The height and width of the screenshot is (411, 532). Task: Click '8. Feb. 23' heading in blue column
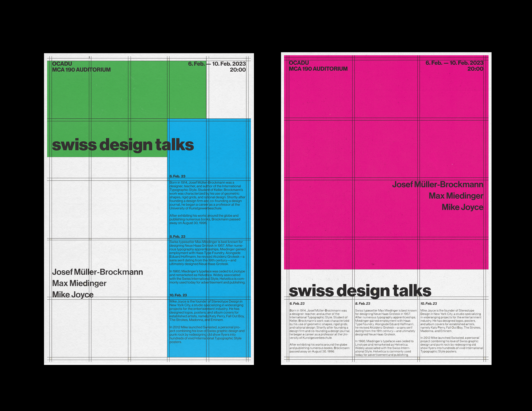[177, 236]
